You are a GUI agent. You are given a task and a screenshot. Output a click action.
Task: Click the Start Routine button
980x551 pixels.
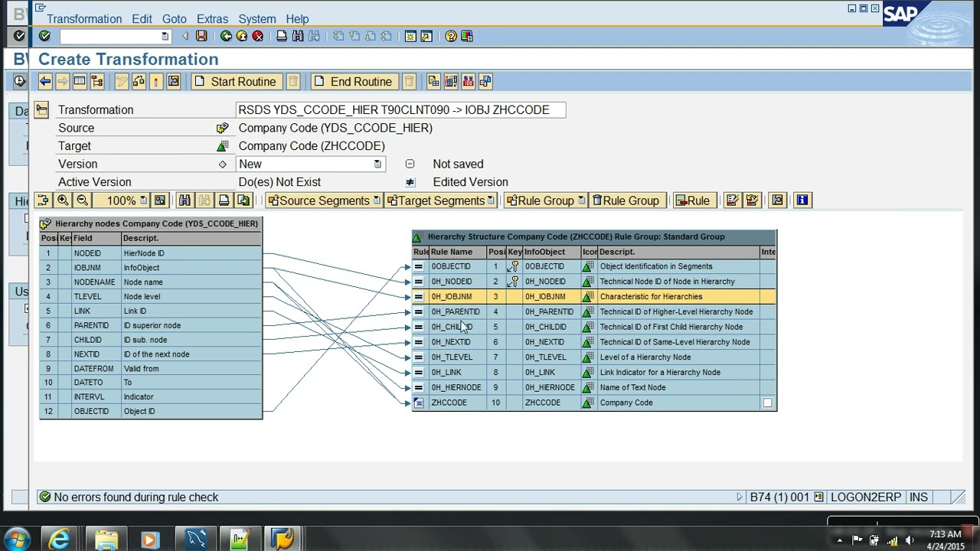coord(236,81)
